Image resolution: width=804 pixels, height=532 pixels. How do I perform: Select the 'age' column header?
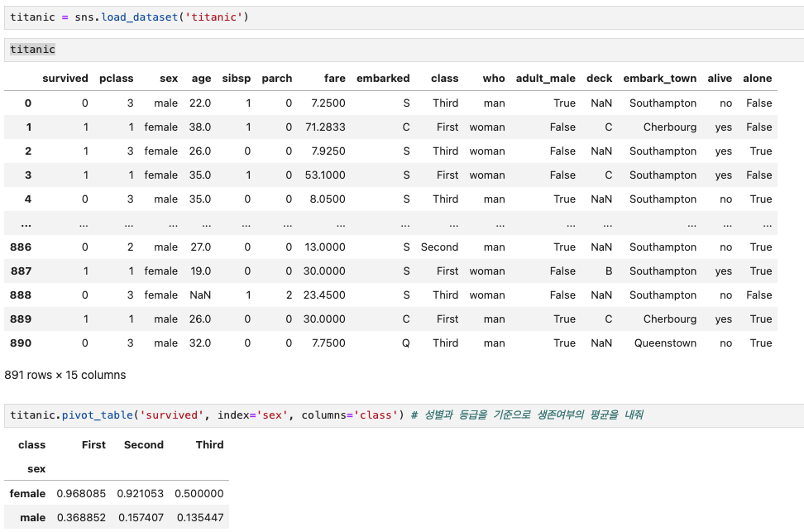click(x=201, y=79)
